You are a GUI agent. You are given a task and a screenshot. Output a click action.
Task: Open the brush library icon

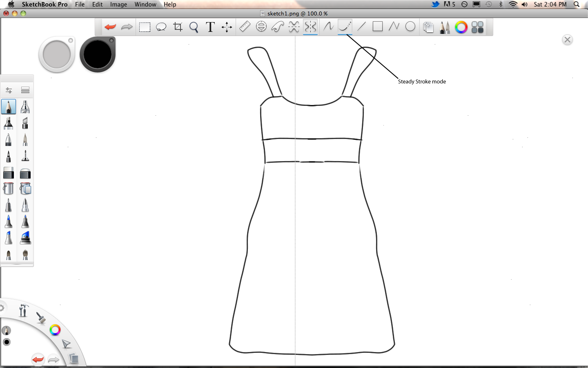(x=25, y=90)
